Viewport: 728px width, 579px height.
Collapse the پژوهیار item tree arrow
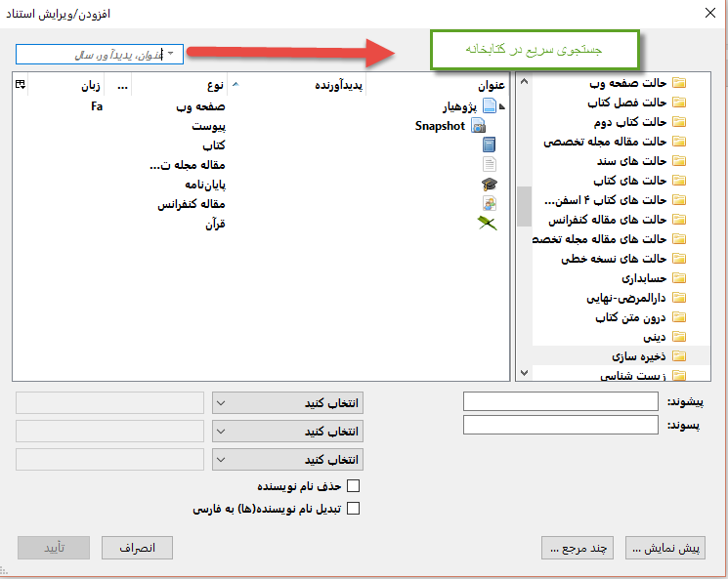(x=502, y=106)
